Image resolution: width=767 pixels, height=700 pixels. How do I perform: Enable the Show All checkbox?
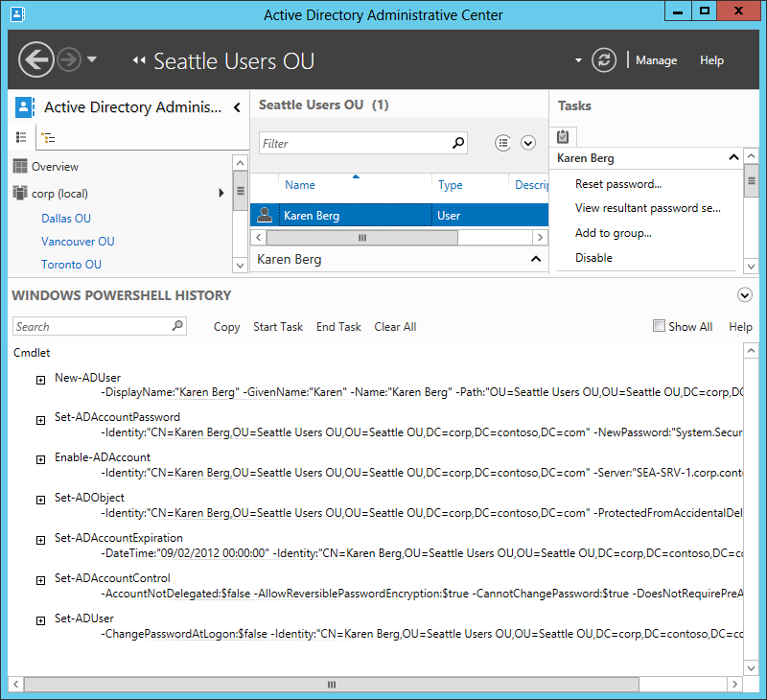click(659, 326)
